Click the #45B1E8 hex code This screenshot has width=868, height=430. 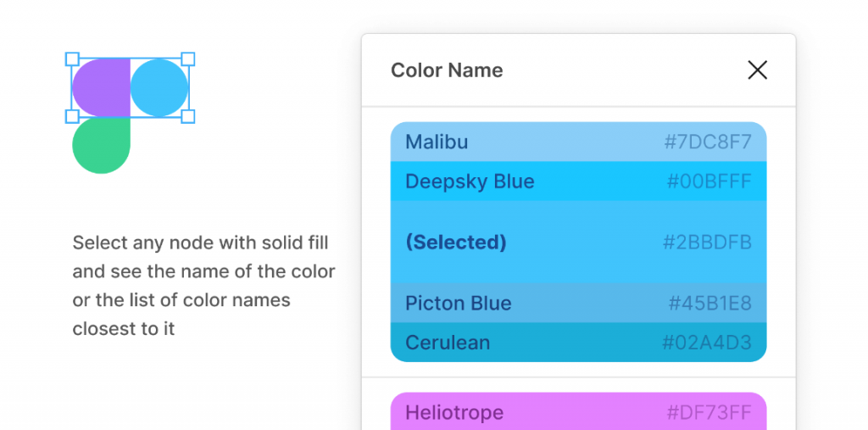click(x=709, y=303)
